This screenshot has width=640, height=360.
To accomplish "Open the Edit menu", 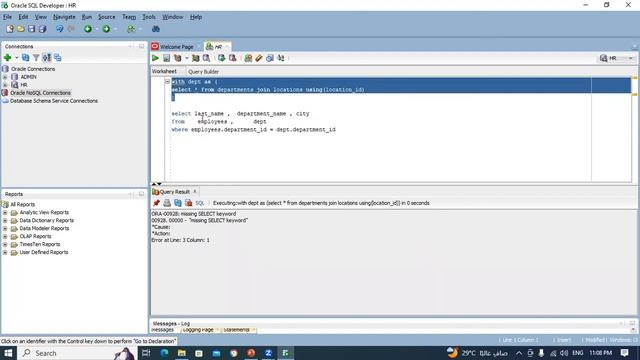I will pos(23,17).
